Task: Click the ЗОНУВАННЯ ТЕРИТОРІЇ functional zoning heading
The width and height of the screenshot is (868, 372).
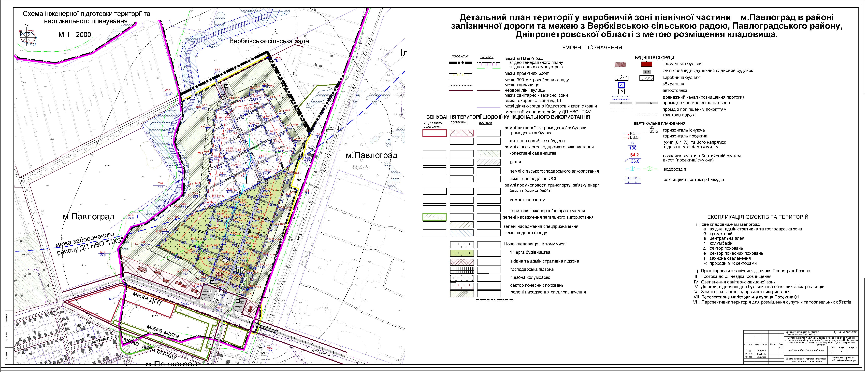Action: click(508, 117)
